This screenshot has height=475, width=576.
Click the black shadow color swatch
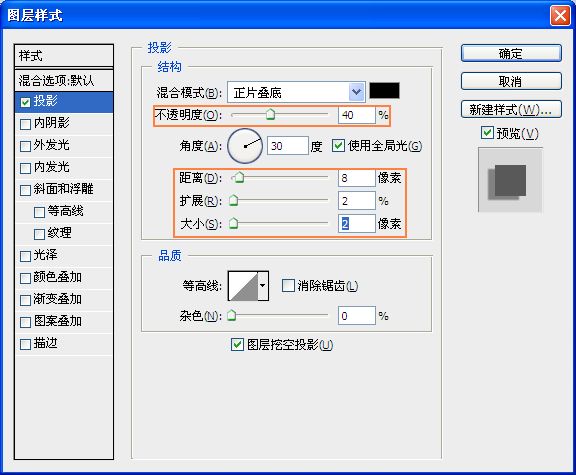point(384,91)
